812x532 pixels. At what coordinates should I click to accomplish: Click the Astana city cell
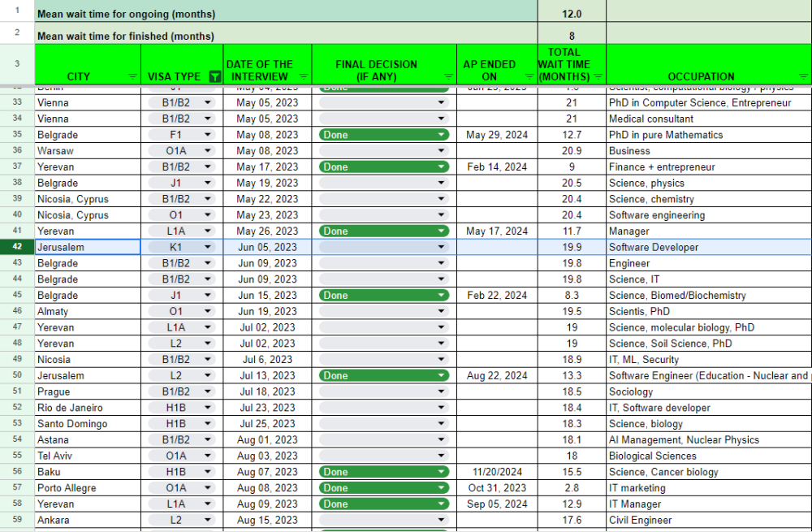(88, 439)
